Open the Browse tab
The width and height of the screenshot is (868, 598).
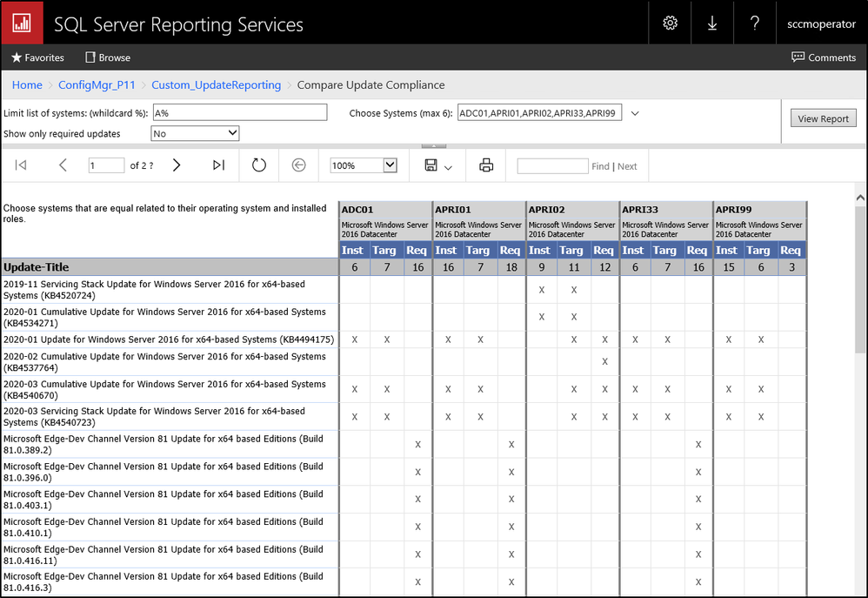(108, 57)
